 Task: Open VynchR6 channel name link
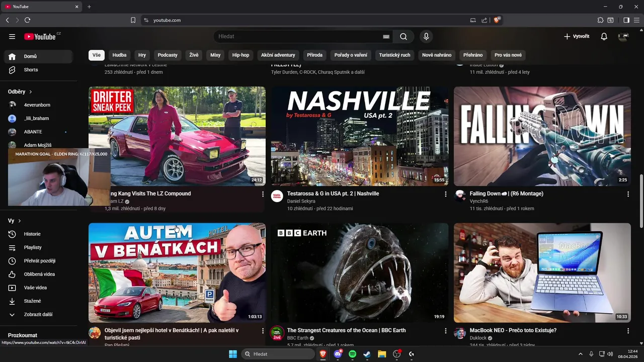tap(479, 201)
